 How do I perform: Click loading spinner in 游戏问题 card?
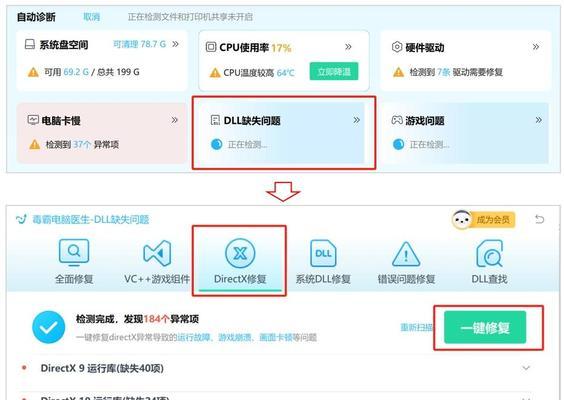click(399, 144)
